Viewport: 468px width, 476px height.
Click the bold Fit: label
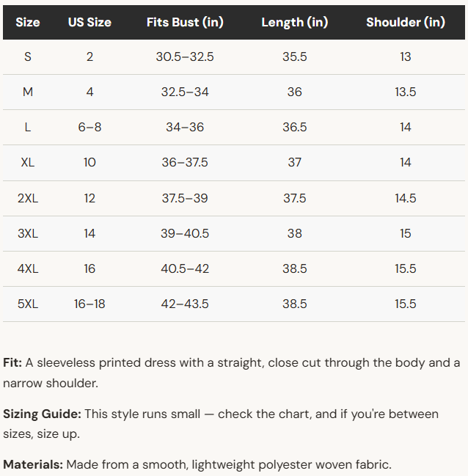[x=12, y=362]
